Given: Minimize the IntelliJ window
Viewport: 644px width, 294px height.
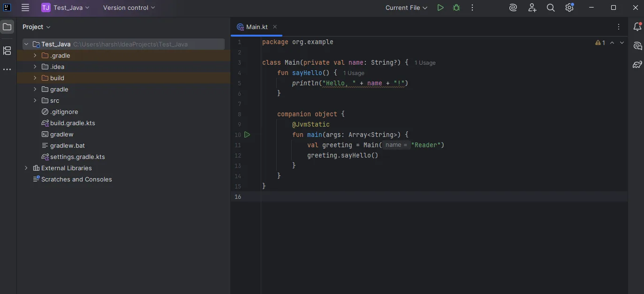Looking at the screenshot, I should 592,8.
